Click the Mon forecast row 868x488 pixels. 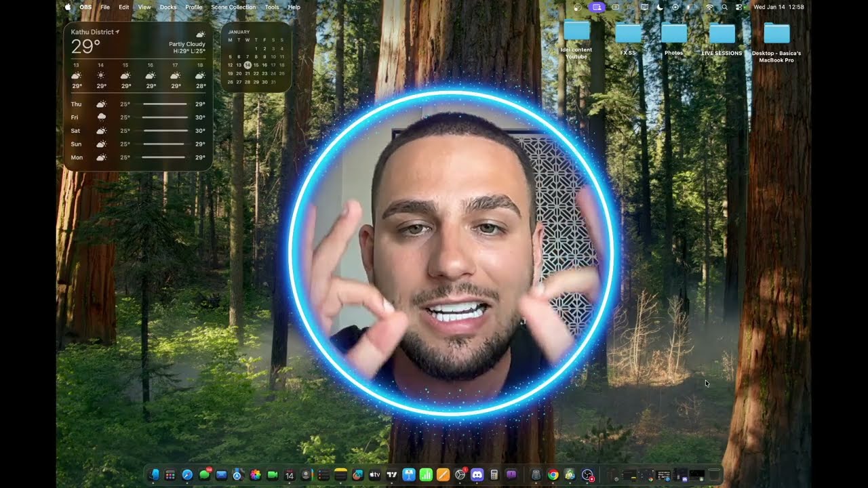click(x=138, y=157)
